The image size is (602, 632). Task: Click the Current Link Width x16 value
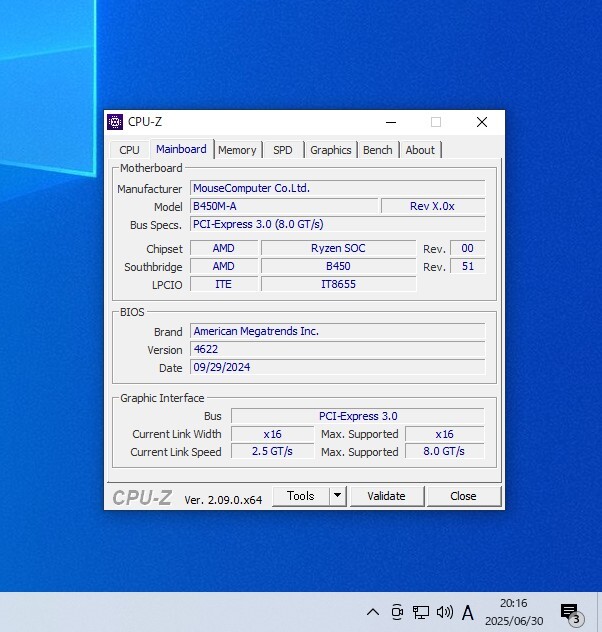(272, 434)
